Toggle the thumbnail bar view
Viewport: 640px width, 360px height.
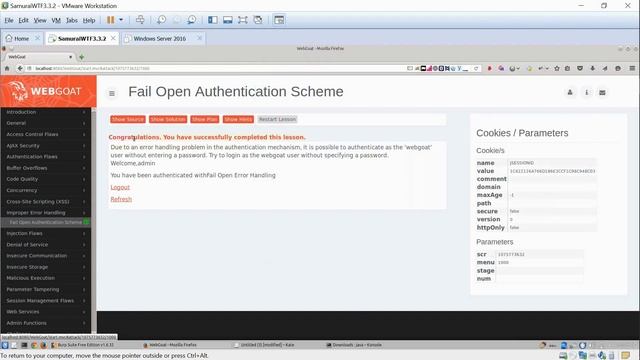click(x=227, y=20)
